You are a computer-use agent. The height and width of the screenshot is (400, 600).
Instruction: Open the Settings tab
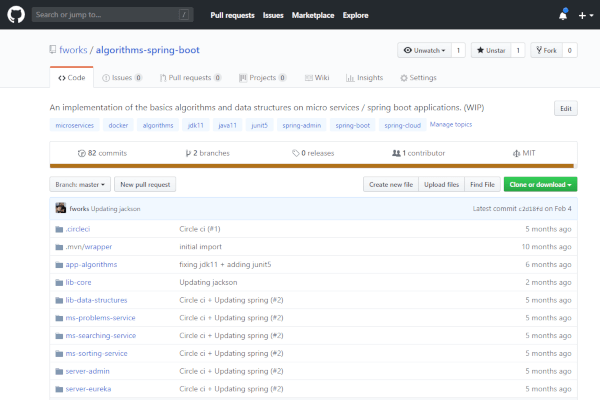click(418, 77)
